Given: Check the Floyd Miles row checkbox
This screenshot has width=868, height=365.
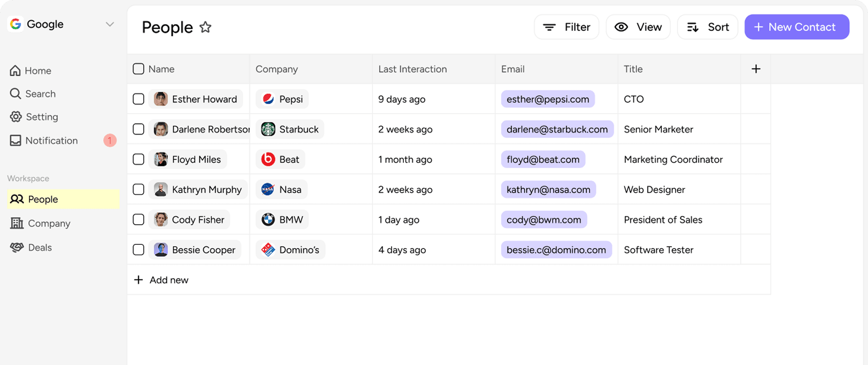Looking at the screenshot, I should tap(139, 159).
